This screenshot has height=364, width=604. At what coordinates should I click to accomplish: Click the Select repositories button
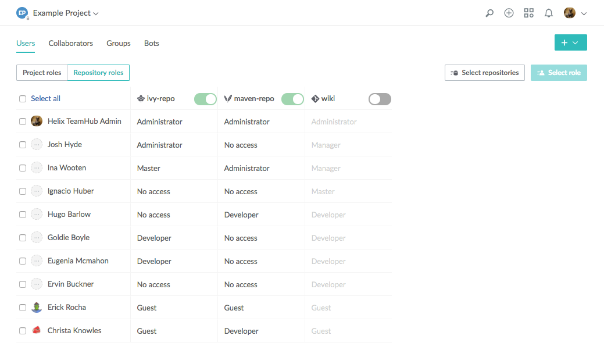tap(484, 73)
